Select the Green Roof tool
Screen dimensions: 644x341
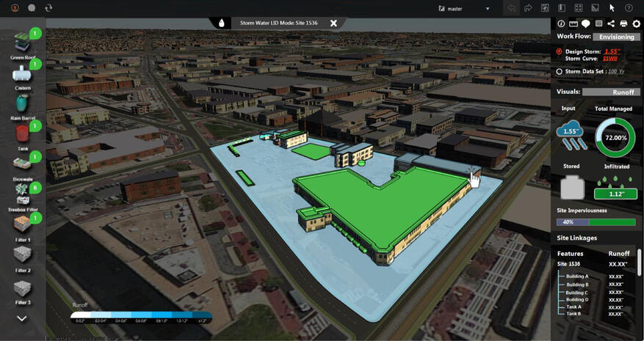click(22, 43)
